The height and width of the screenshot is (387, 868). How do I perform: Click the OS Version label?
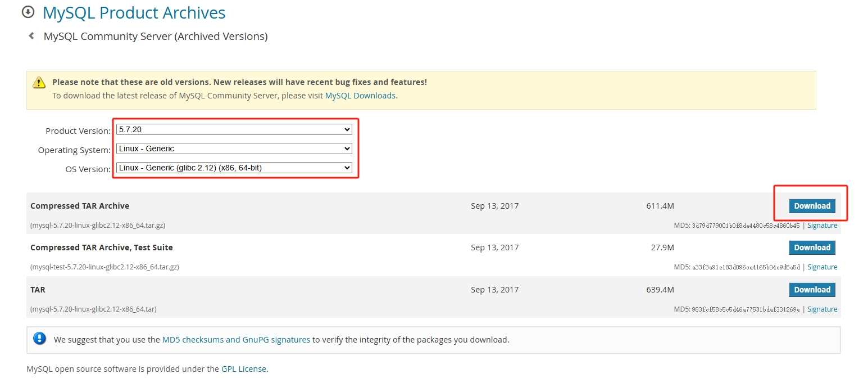click(x=88, y=169)
